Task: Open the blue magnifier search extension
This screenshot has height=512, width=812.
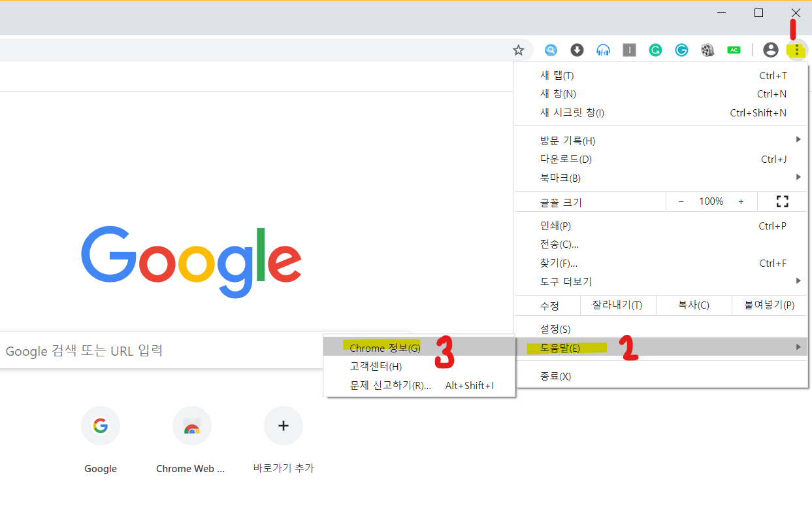Action: pyautogui.click(x=551, y=50)
